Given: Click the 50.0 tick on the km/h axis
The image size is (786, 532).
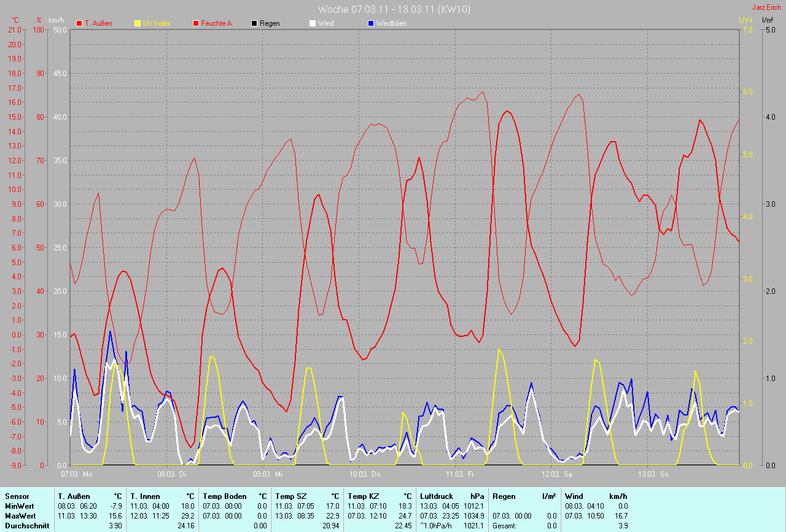Looking at the screenshot, I should (60, 29).
